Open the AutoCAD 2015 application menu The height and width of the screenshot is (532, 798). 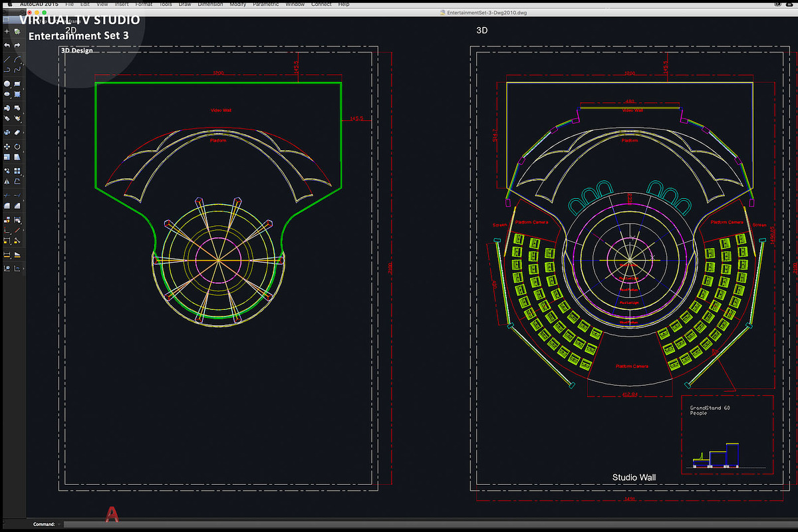click(39, 4)
